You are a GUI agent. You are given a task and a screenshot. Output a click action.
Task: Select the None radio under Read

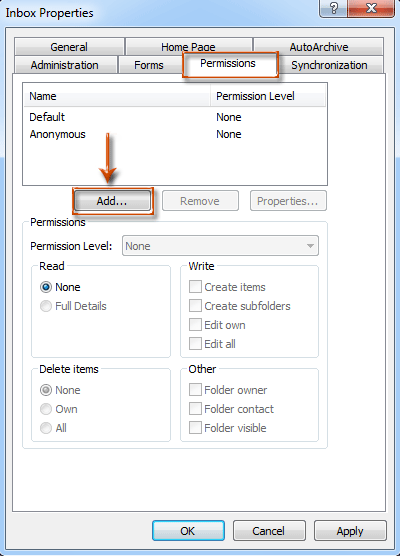click(46, 287)
